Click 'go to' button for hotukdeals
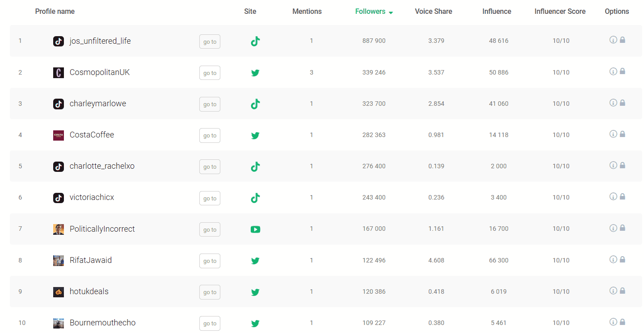 click(210, 292)
